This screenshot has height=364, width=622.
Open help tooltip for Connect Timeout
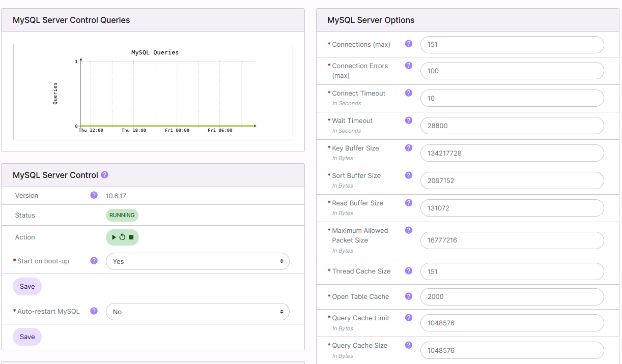tap(408, 93)
